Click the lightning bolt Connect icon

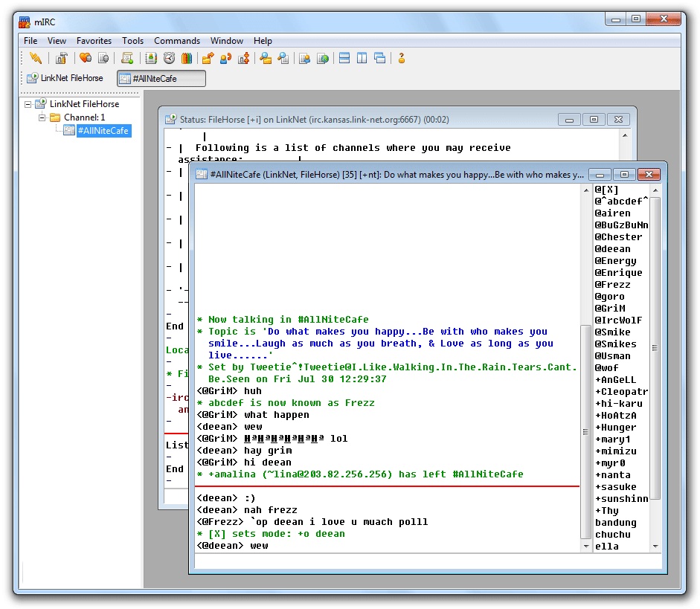coord(35,59)
